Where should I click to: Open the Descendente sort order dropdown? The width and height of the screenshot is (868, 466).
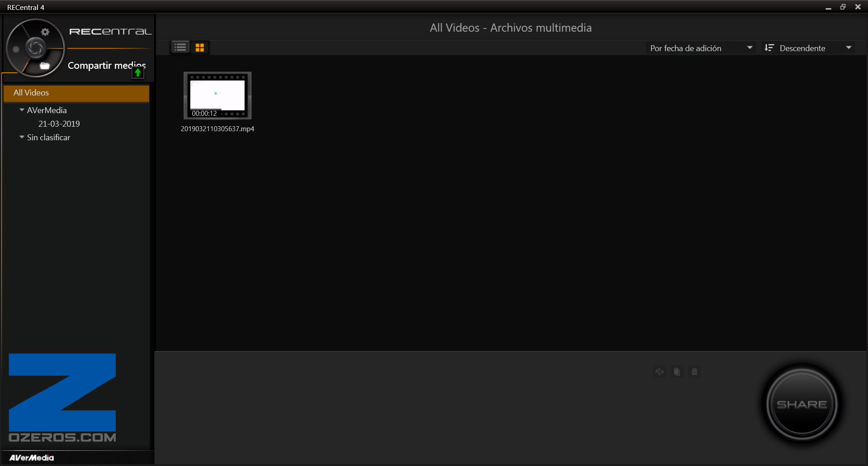click(x=849, y=48)
